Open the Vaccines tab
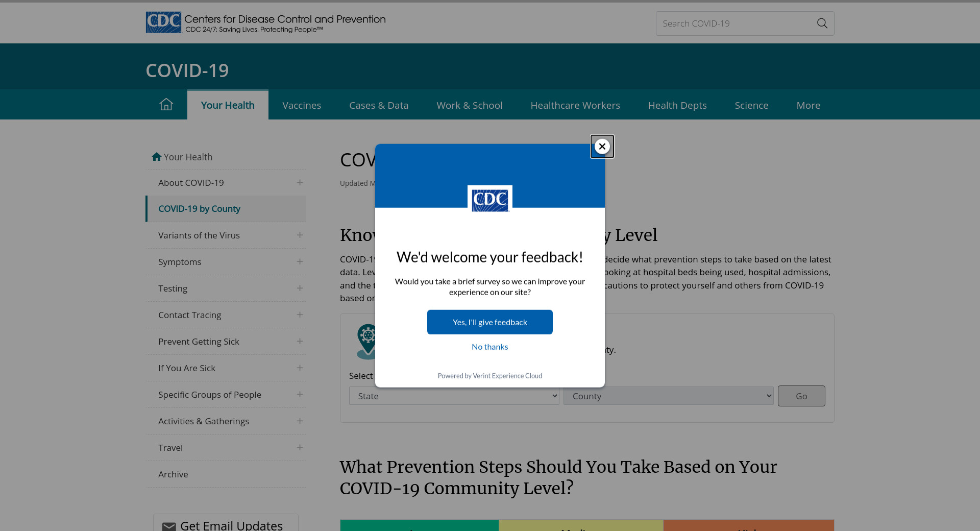Screen dimensions: 980x531 302,105
